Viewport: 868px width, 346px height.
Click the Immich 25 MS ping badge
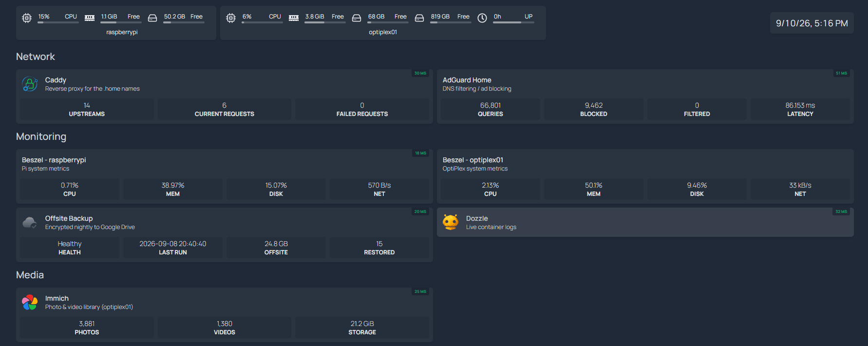(420, 291)
